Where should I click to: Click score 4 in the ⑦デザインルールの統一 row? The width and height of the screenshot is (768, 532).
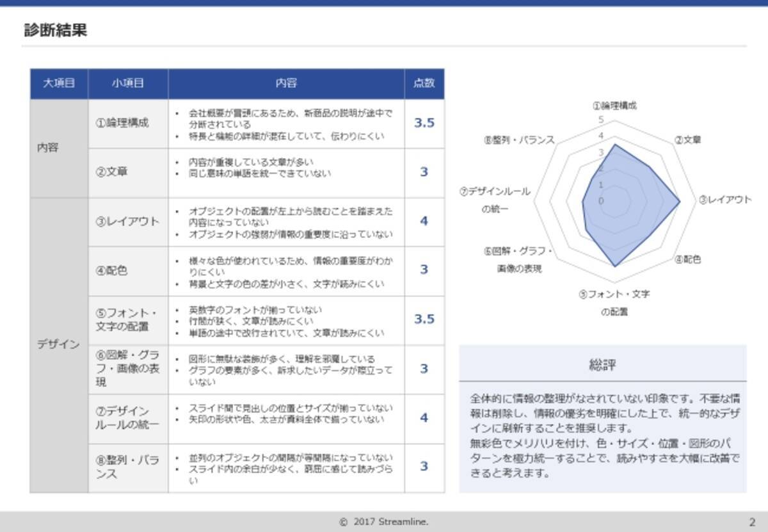click(x=424, y=417)
